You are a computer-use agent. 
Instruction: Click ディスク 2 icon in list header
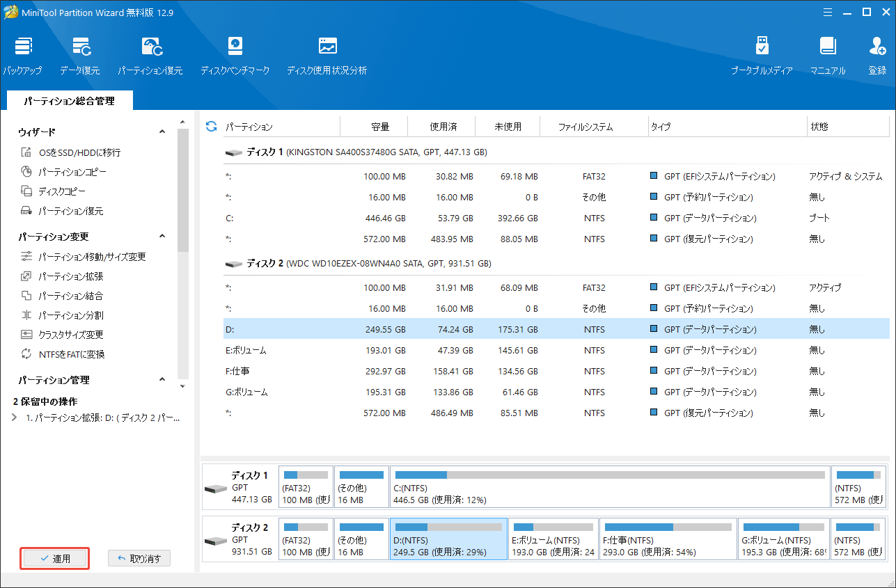pyautogui.click(x=233, y=264)
